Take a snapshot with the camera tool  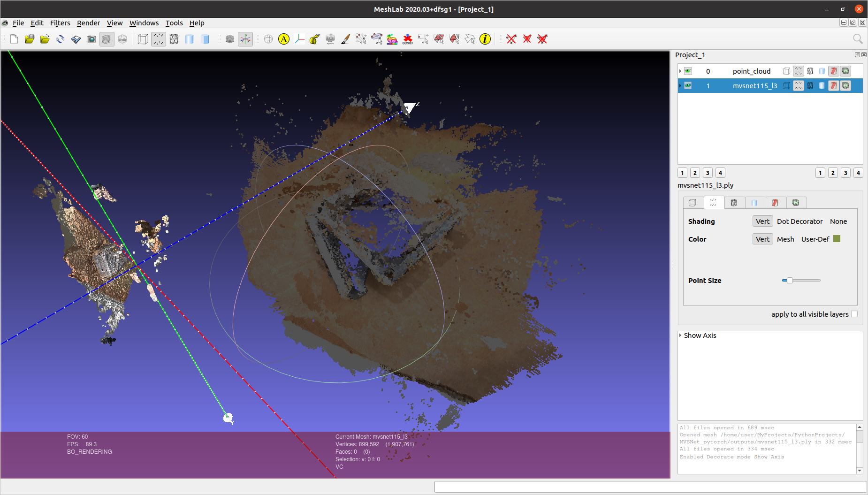(91, 39)
